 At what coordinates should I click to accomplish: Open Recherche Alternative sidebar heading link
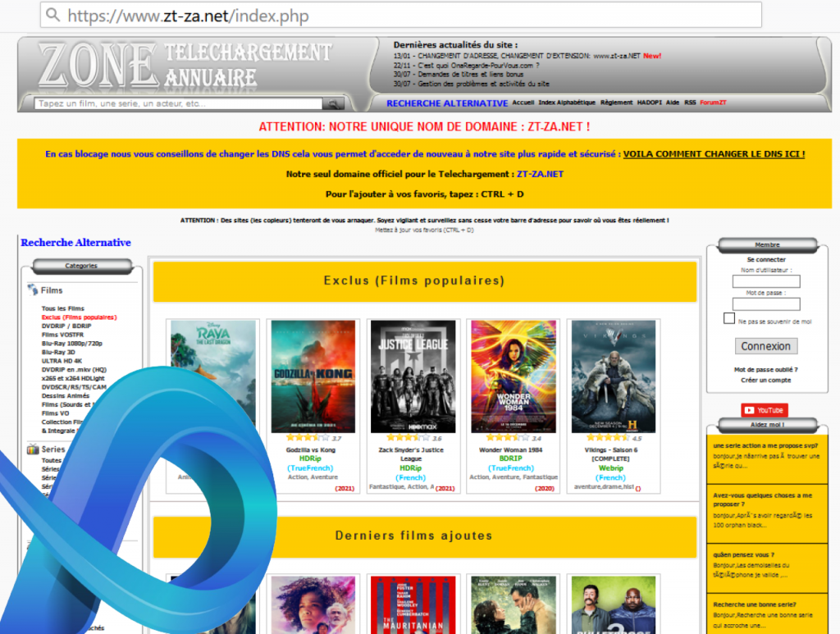tap(75, 243)
